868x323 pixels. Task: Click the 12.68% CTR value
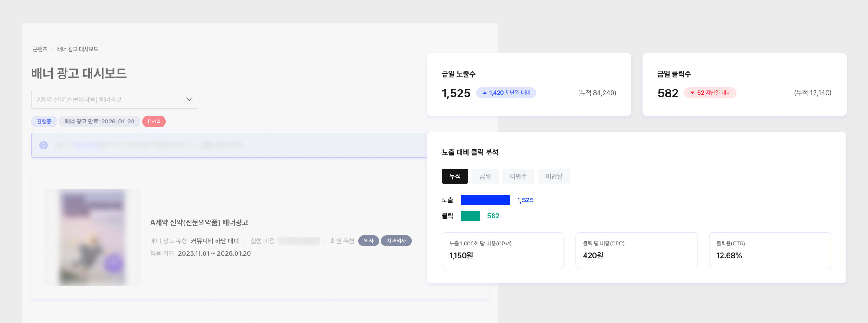(729, 256)
